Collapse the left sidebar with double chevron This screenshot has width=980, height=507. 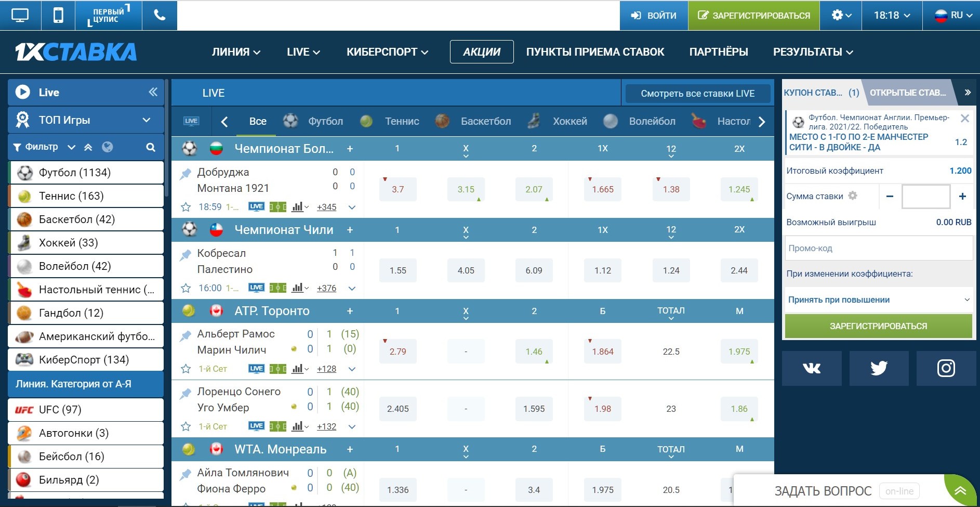click(153, 92)
